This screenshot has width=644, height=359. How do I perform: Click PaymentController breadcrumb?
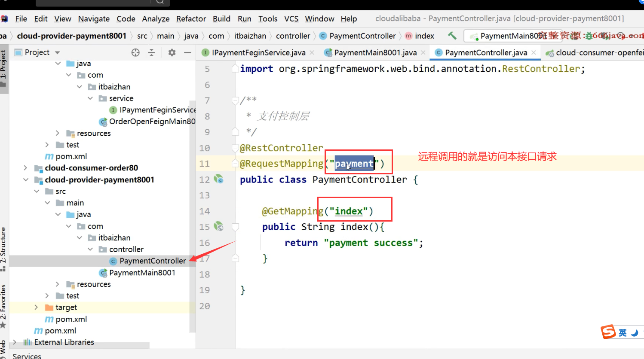pos(358,36)
